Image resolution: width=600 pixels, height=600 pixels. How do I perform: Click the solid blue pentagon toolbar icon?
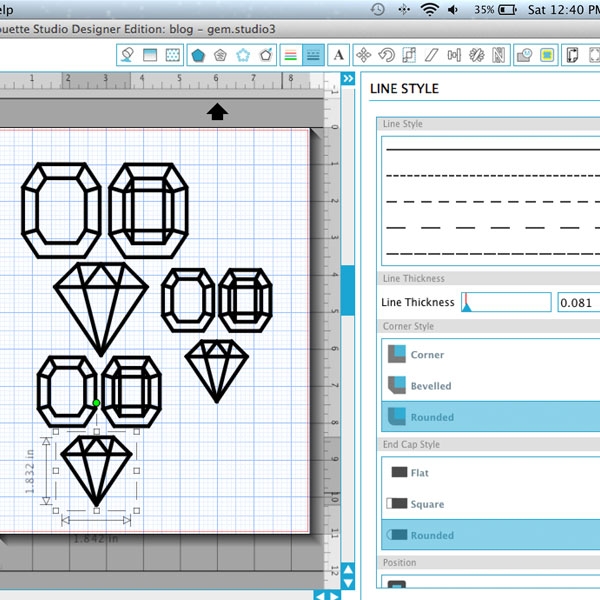(198, 55)
